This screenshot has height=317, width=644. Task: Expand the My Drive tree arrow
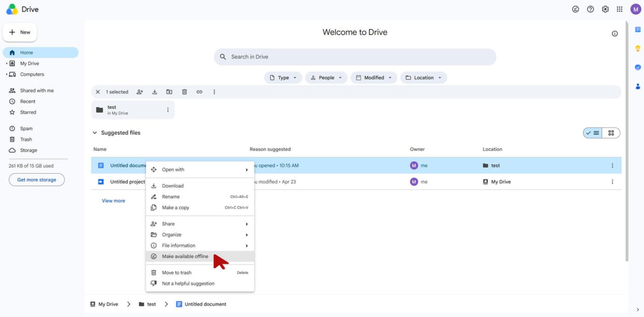point(7,63)
